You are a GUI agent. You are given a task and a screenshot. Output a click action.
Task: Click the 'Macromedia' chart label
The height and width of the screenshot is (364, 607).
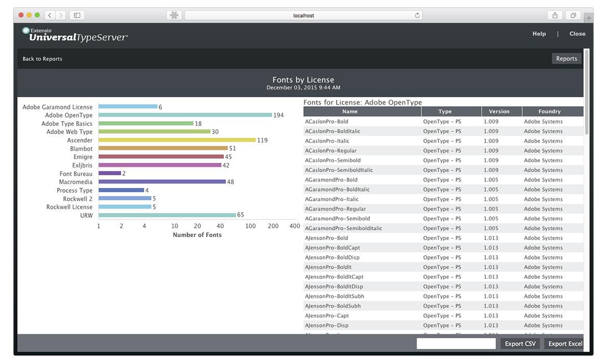75,182
